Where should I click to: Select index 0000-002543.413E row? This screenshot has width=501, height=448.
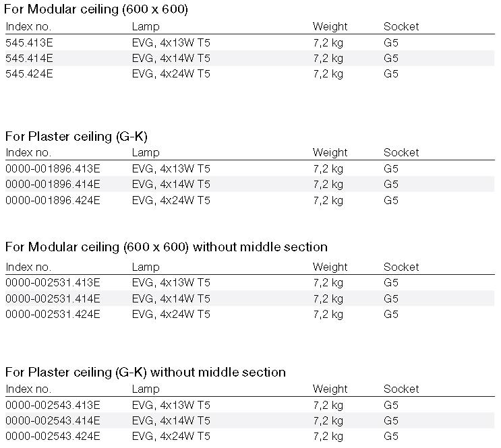click(250, 405)
